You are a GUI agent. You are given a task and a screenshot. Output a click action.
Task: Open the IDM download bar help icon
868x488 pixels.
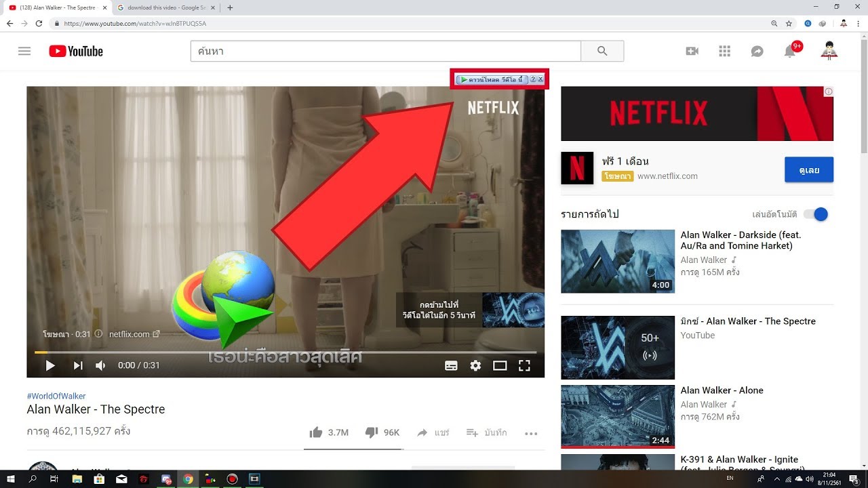(533, 79)
